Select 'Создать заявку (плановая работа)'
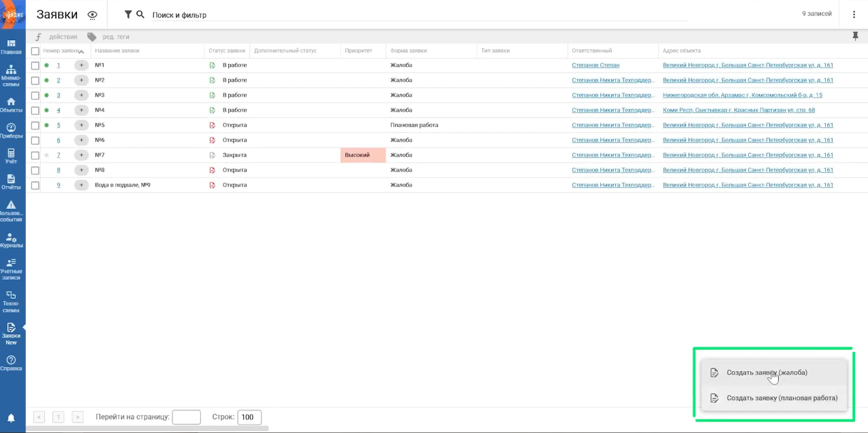Viewport: 868px width, 433px height. point(781,398)
